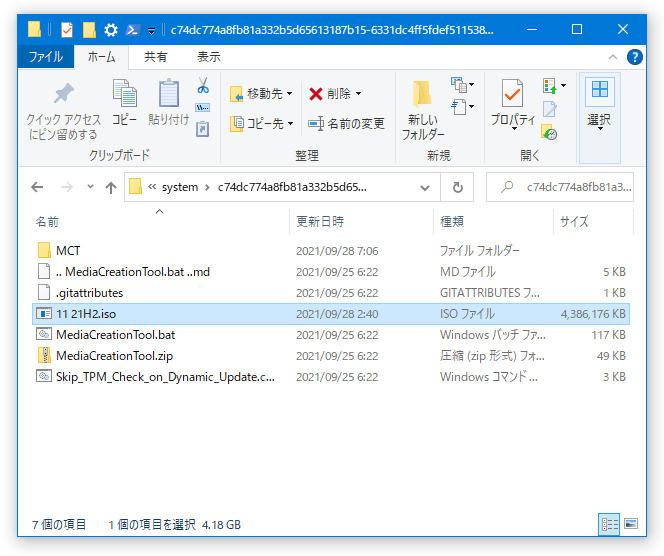Click the Properties checkmark icon
The height and width of the screenshot is (556, 664).
point(512,93)
